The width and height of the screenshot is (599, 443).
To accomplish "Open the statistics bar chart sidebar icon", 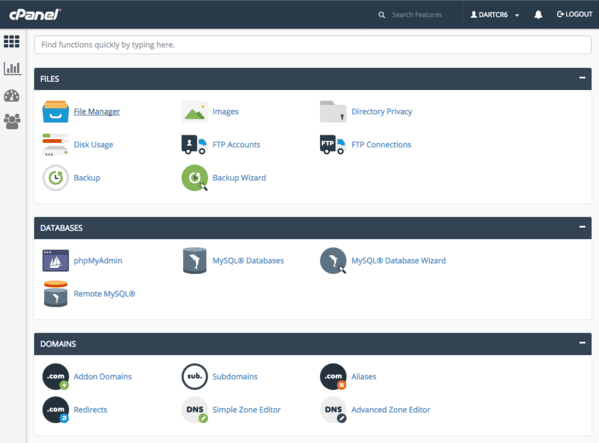I will (12, 68).
